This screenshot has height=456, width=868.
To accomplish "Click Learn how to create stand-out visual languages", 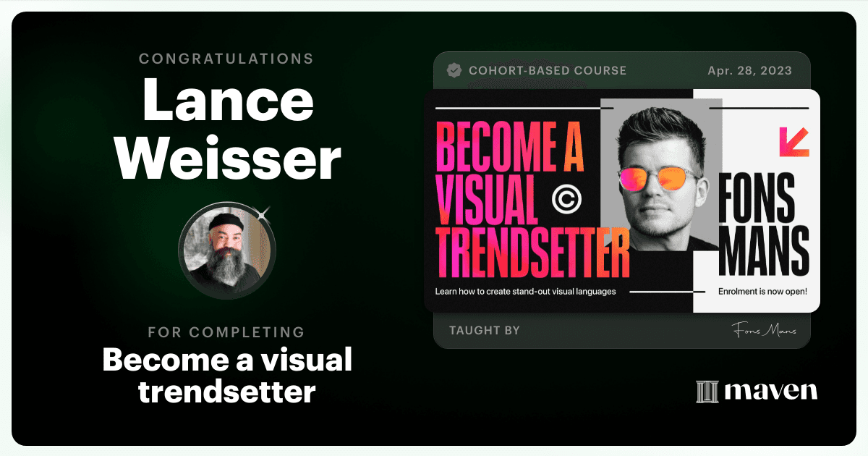I will (525, 292).
